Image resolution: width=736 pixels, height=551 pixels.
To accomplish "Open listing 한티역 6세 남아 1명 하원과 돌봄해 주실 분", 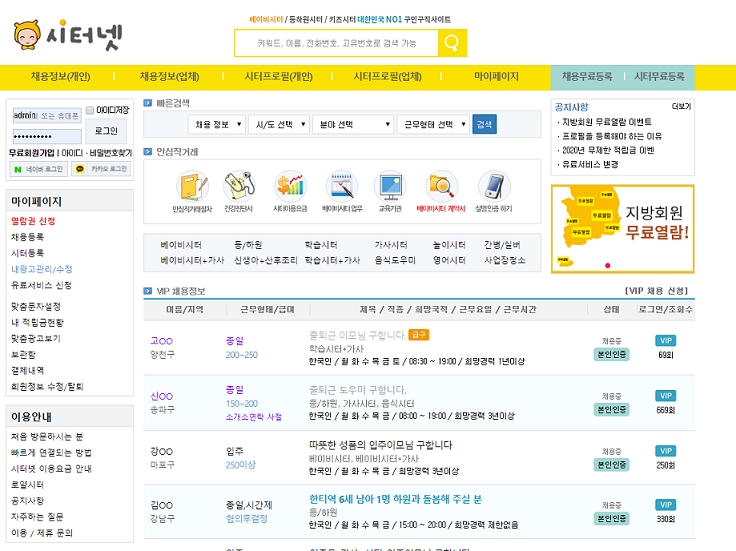I will pos(395,499).
